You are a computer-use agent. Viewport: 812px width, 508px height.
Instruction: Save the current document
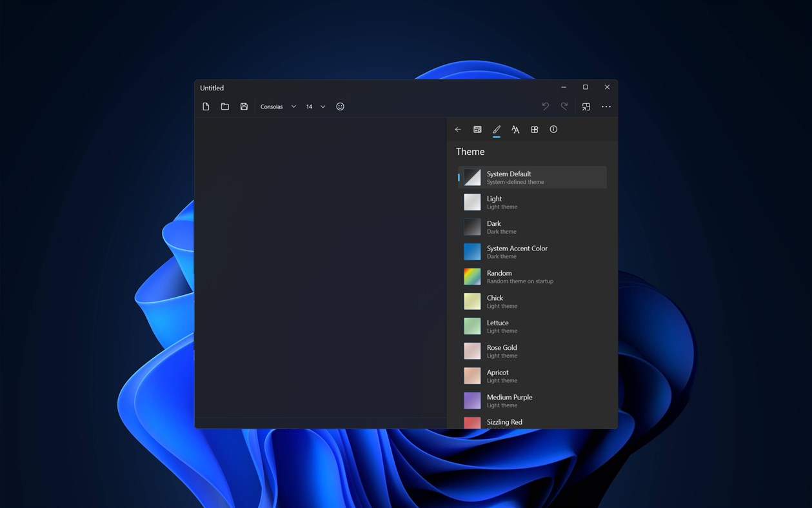click(244, 107)
